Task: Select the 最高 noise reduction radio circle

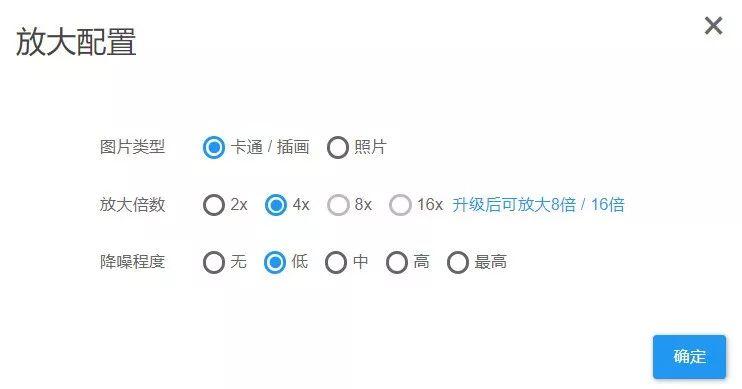Action: (x=458, y=262)
